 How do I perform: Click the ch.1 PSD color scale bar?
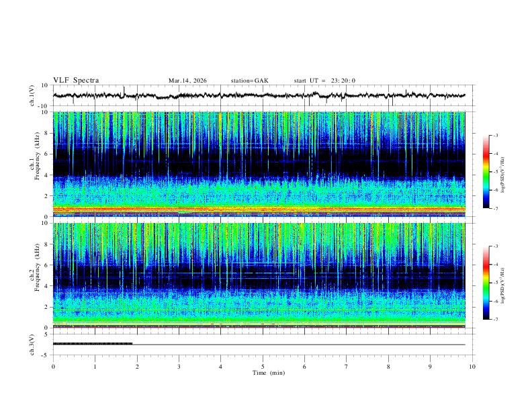(486, 172)
